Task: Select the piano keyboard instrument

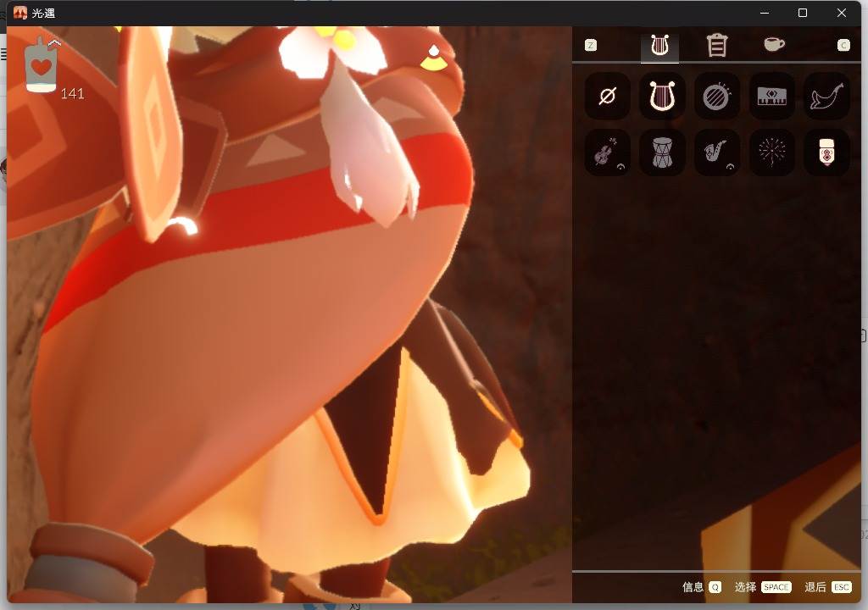Action: coord(771,97)
